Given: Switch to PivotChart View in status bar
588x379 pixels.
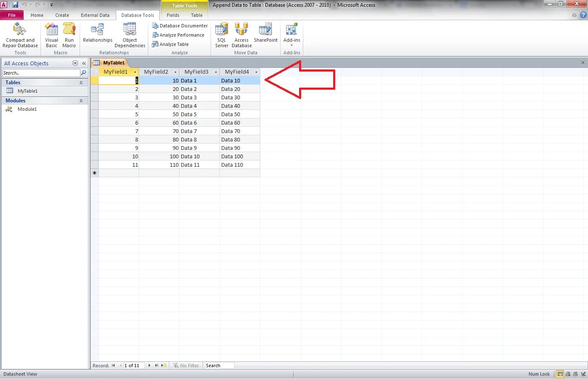Looking at the screenshot, I should coord(575,374).
